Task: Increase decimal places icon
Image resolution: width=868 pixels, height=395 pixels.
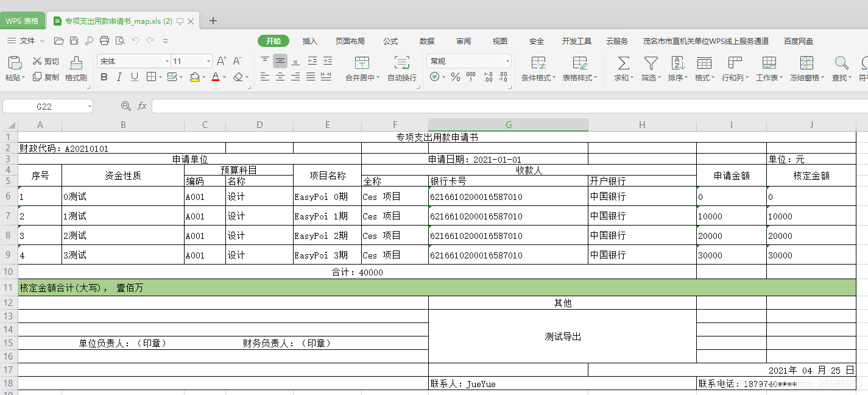Action: pos(488,77)
